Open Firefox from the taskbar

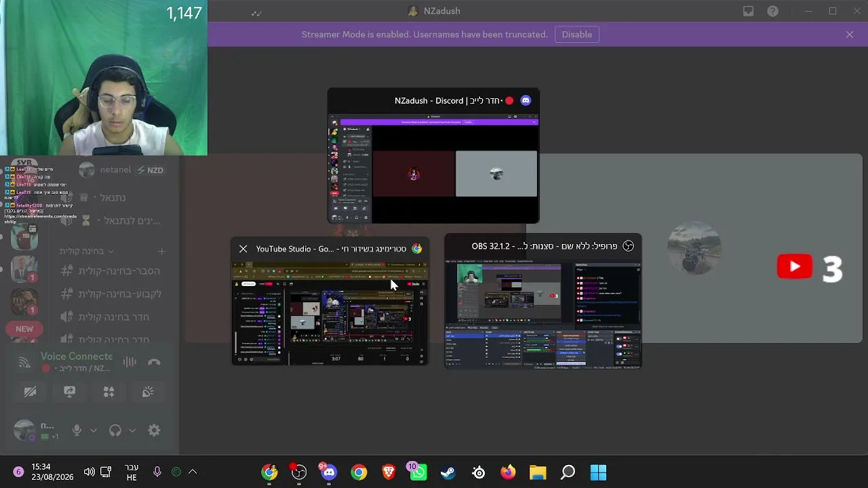tap(508, 472)
